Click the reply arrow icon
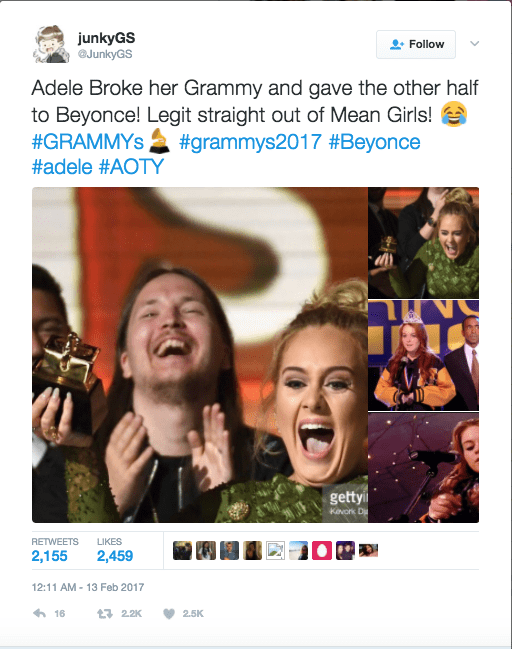This screenshot has width=512, height=649. tap(39, 613)
